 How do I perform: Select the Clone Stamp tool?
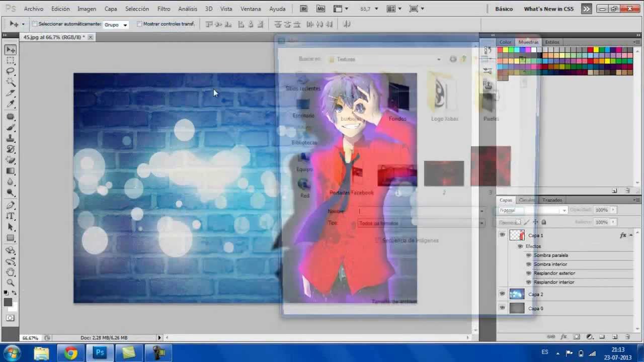[x=11, y=139]
